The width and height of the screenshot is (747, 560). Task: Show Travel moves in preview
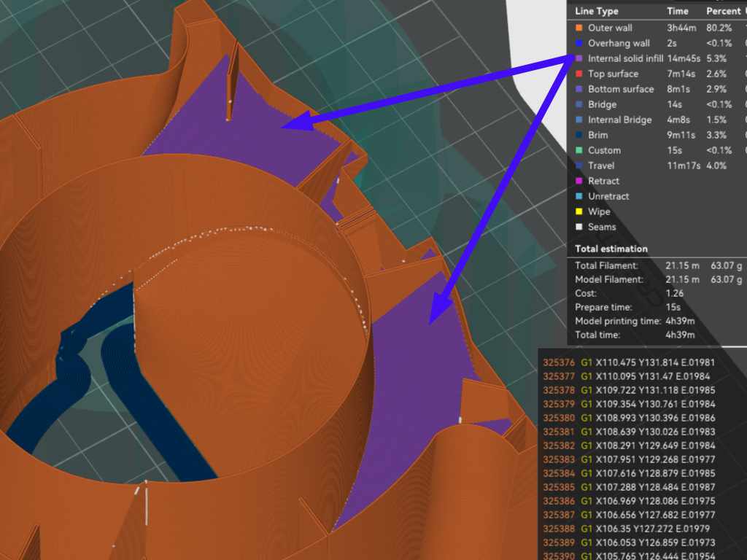click(x=602, y=166)
